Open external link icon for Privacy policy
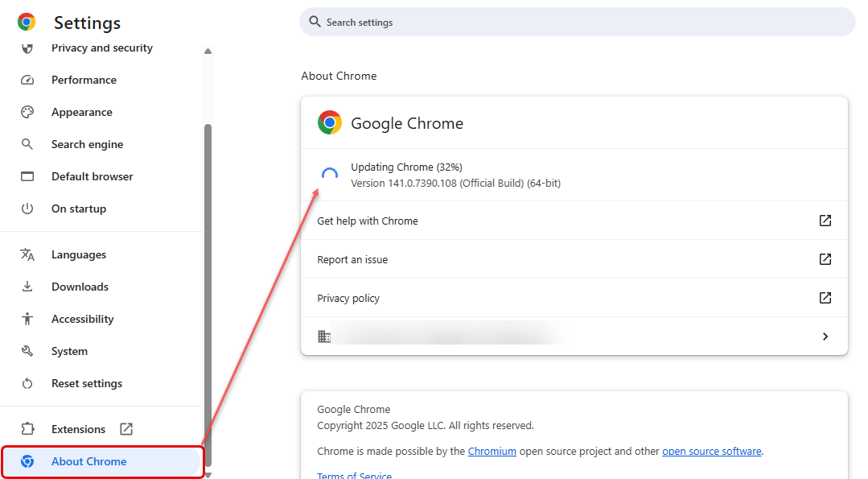The width and height of the screenshot is (868, 479). tap(825, 298)
